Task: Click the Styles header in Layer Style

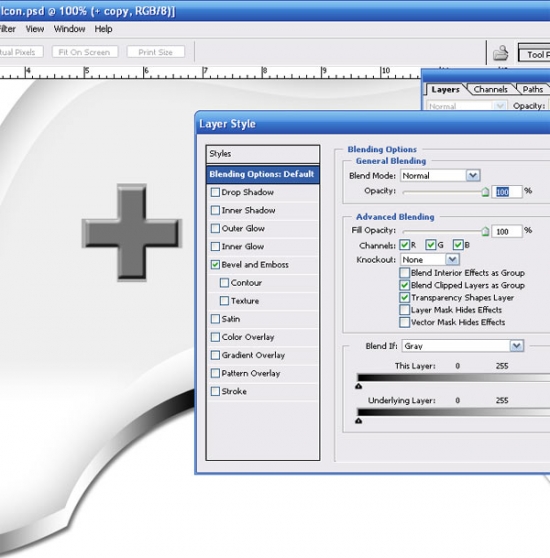Action: pos(263,154)
